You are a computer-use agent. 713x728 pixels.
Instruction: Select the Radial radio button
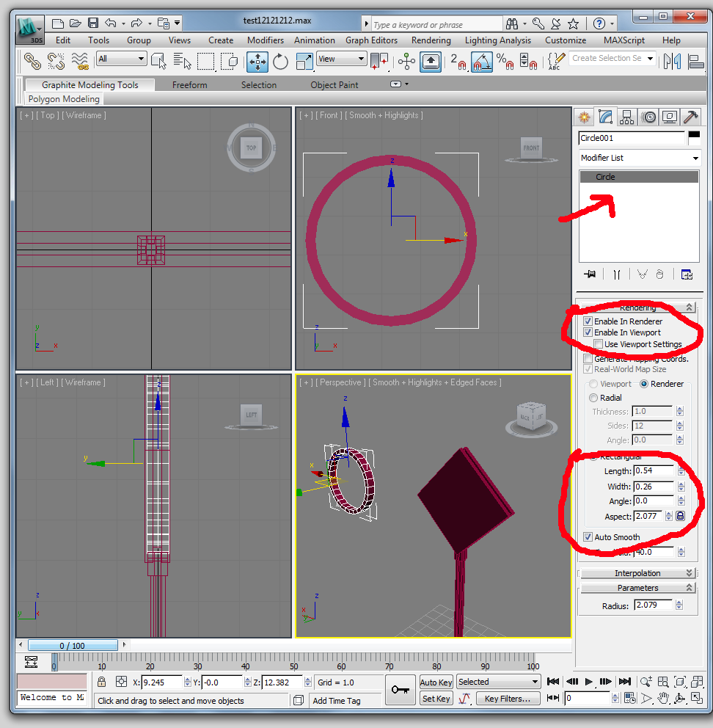point(593,398)
